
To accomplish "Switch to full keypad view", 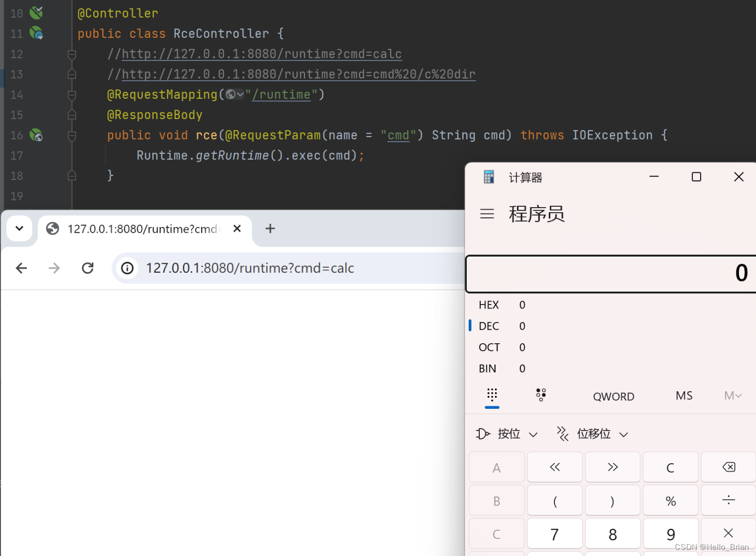I will point(492,395).
